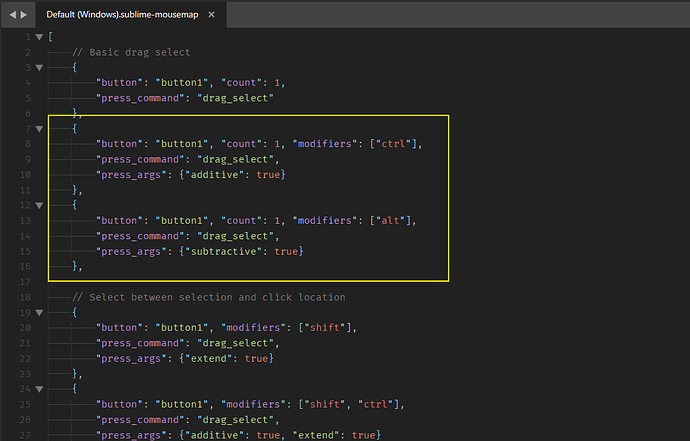Viewport: 690px width, 441px height.
Task: Collapse the fold arrow on line 19
Action: click(39, 313)
